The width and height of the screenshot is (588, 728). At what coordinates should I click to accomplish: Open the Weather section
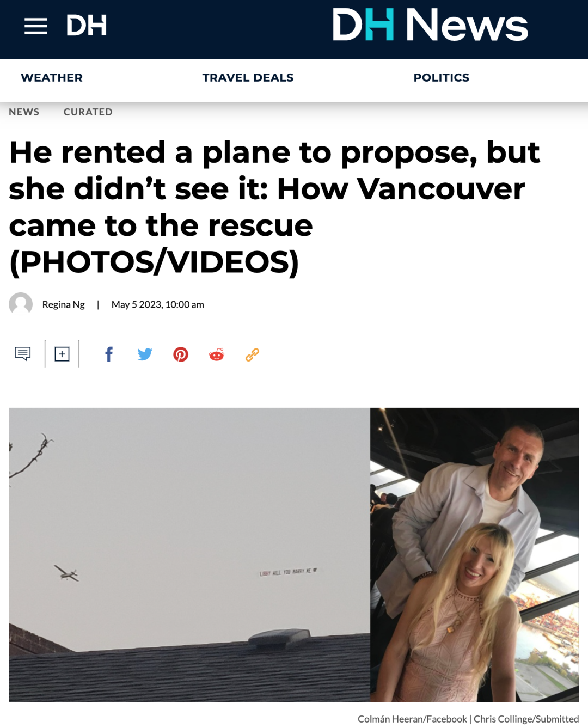(x=52, y=78)
